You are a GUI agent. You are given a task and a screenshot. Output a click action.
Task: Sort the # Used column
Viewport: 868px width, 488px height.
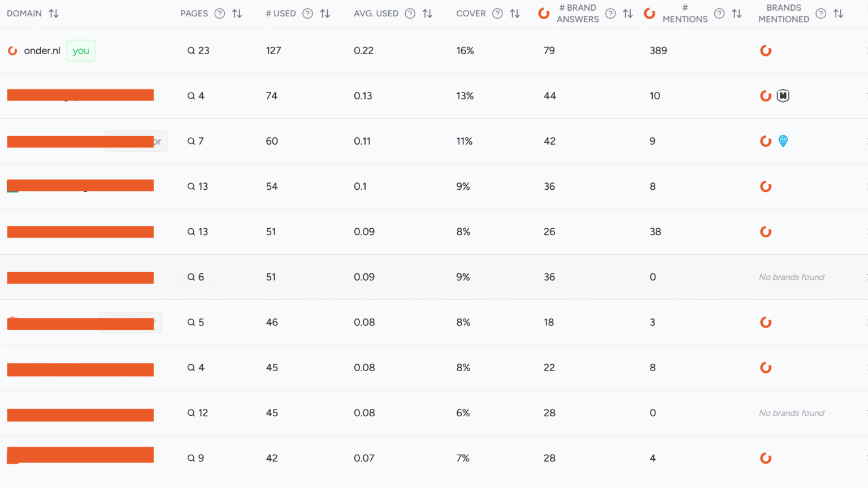pos(325,14)
